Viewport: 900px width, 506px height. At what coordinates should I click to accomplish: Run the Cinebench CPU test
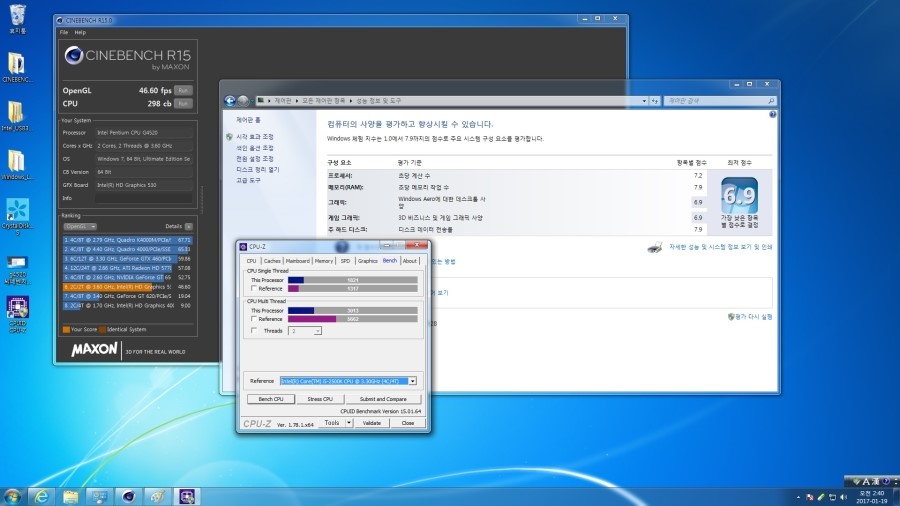pyautogui.click(x=182, y=103)
